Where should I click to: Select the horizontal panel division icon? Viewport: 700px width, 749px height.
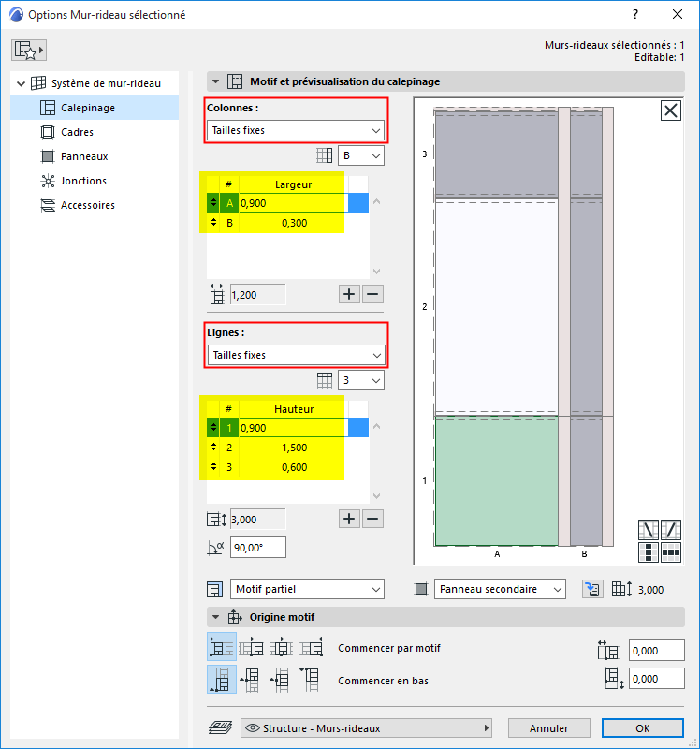click(x=671, y=552)
